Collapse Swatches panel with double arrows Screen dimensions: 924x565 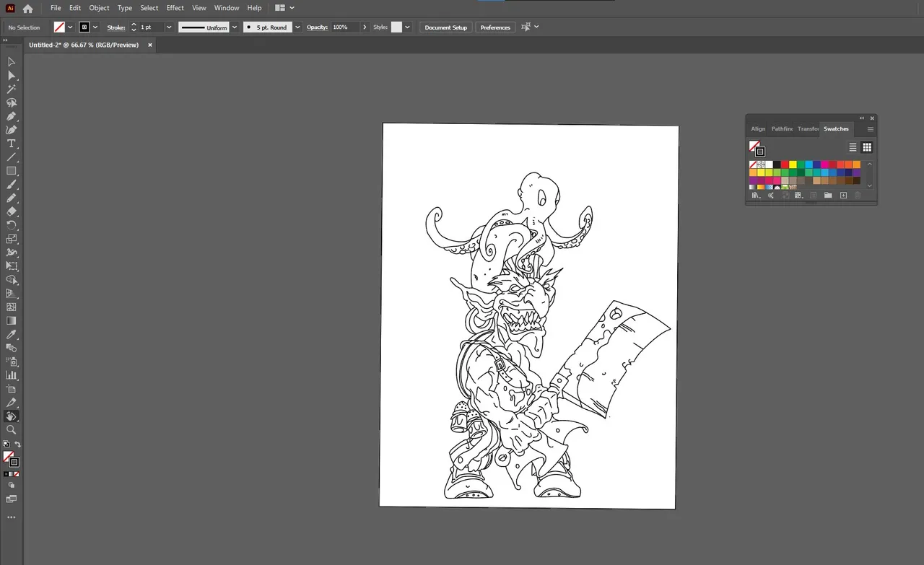coord(862,118)
